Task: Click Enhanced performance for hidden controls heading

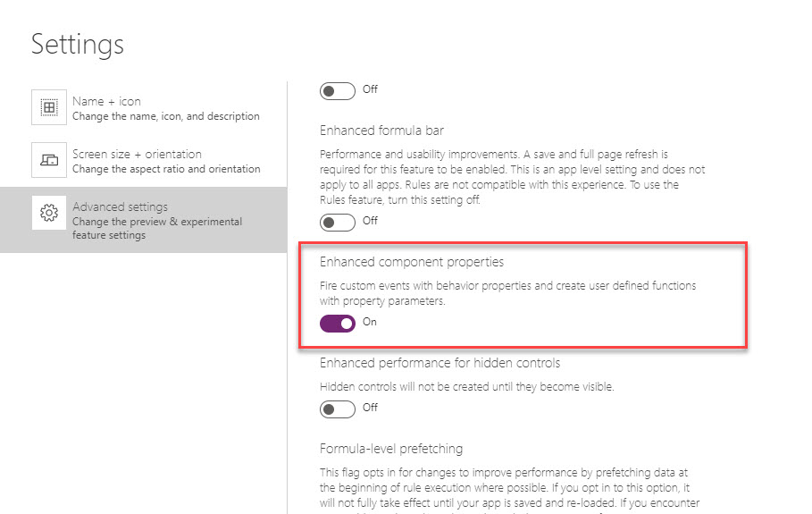Action: tap(439, 363)
